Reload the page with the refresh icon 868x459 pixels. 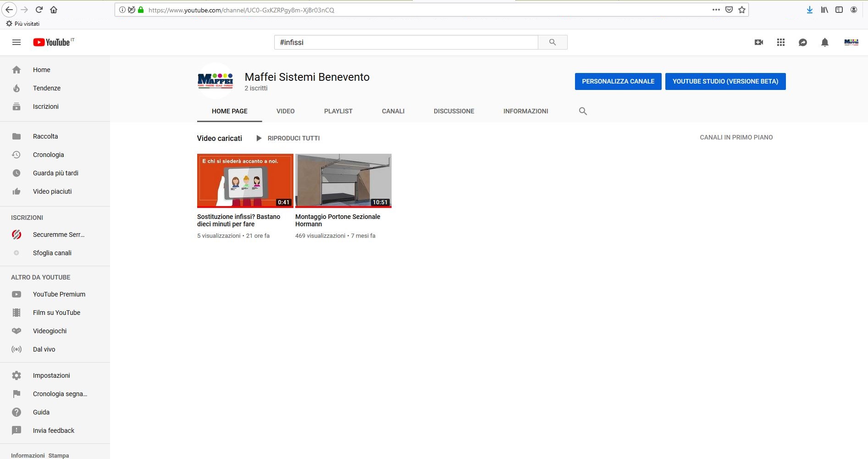(39, 10)
